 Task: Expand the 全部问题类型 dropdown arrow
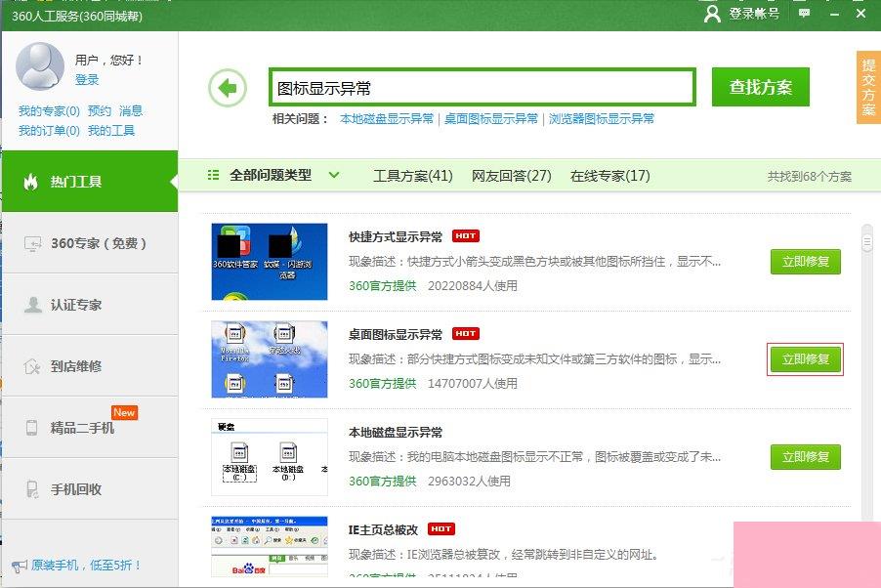tap(334, 175)
